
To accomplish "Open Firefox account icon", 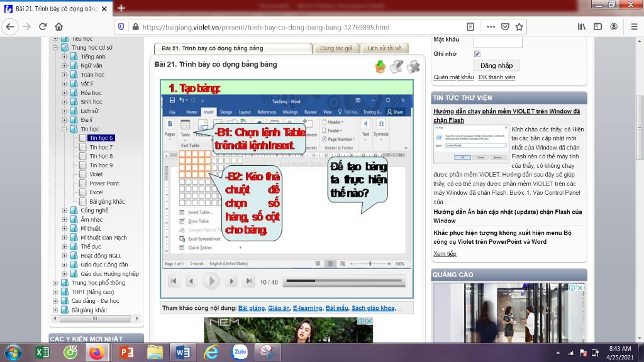I will 614,26.
